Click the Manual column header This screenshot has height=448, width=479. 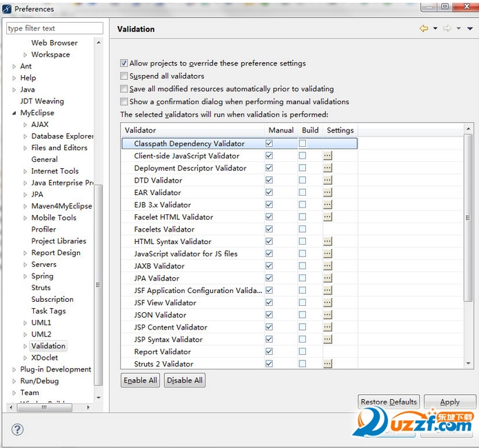(281, 130)
